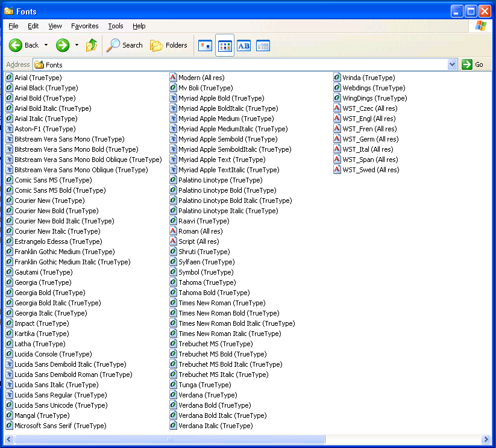Select the WST_Czec font icon
Viewport: 496px width, 448px height.
(x=337, y=108)
